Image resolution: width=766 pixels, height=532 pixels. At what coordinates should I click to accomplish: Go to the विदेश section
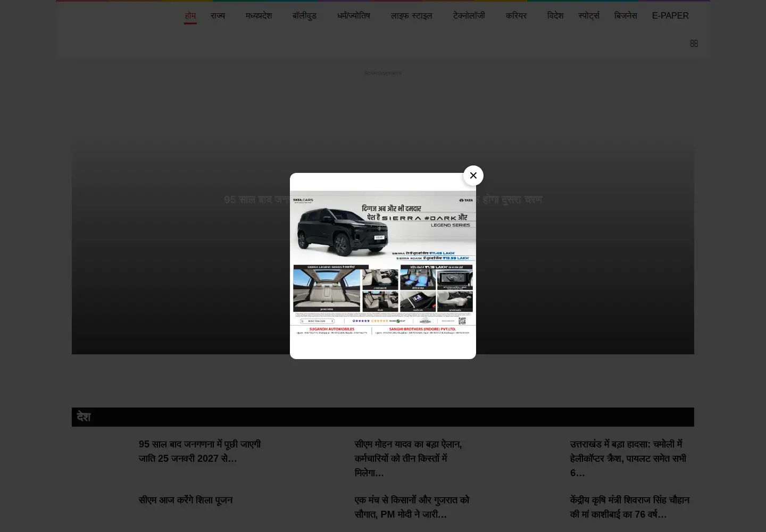(555, 16)
